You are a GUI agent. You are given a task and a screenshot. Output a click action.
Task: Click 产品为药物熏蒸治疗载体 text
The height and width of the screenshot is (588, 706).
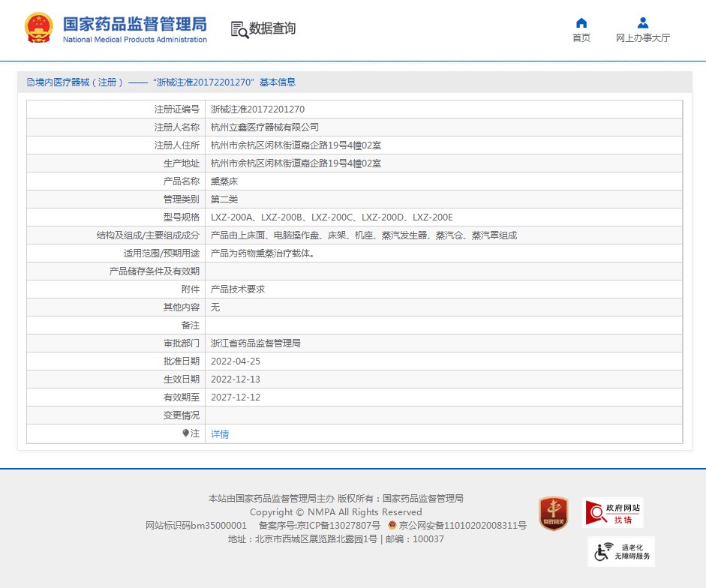click(x=263, y=253)
